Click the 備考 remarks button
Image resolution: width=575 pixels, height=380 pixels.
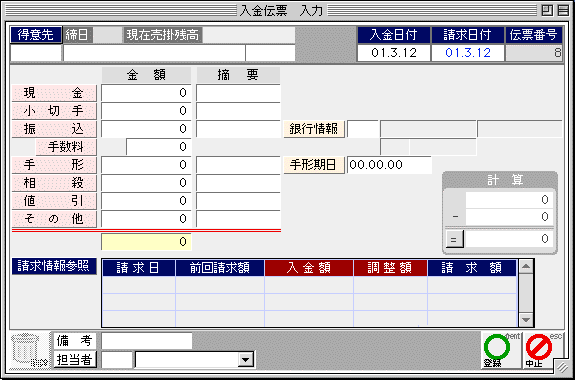(75, 341)
